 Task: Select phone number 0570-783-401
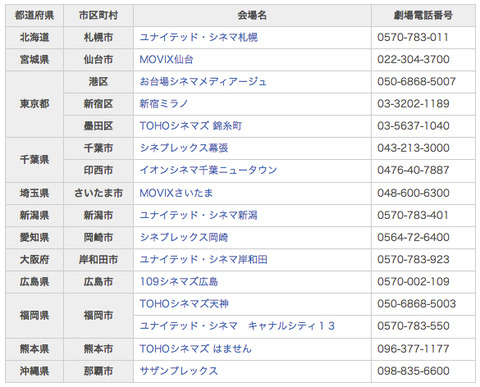(x=413, y=215)
